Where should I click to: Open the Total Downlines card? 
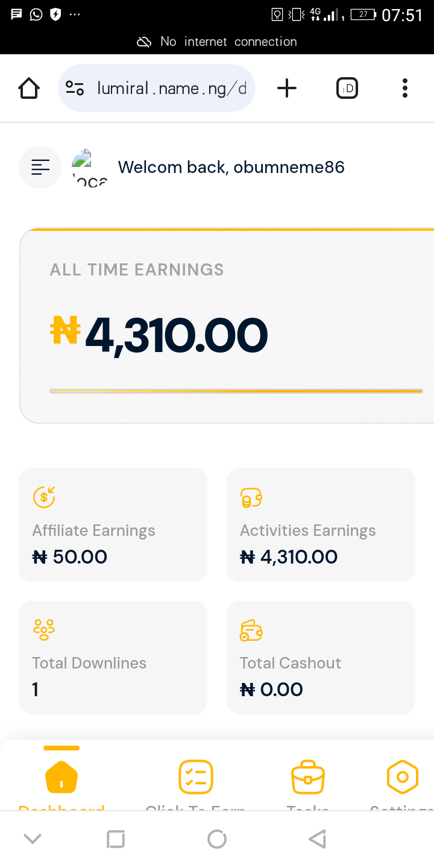click(113, 657)
